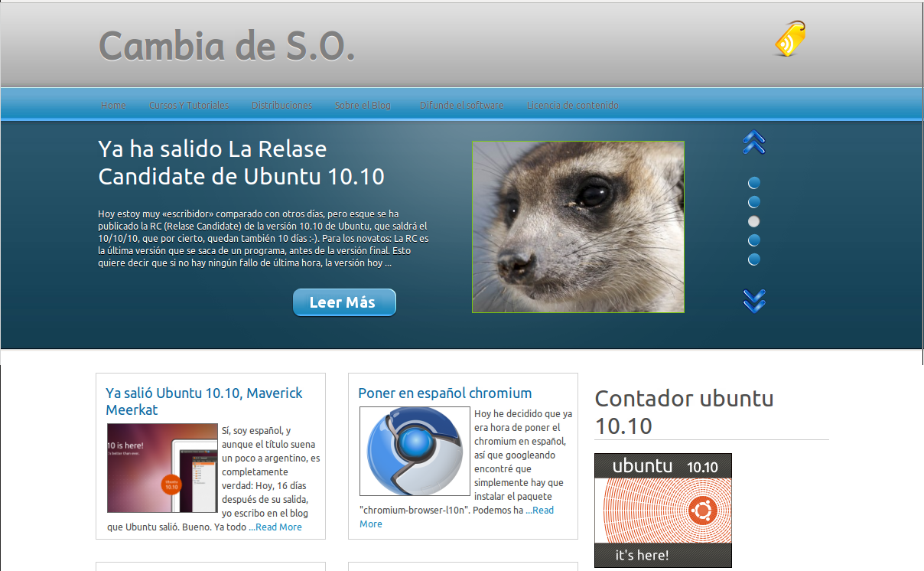Open 'Poner en español chromium' post title
Screen dimensions: 924x571
tap(444, 393)
